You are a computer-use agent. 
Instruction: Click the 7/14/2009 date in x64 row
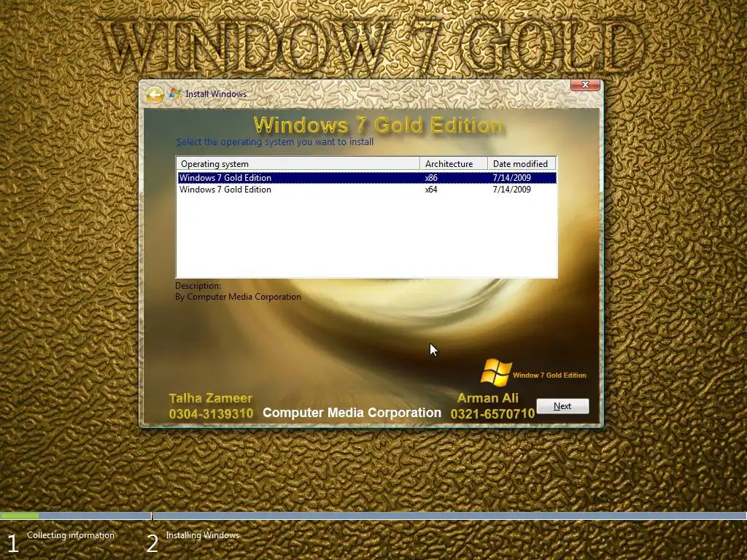pos(511,190)
